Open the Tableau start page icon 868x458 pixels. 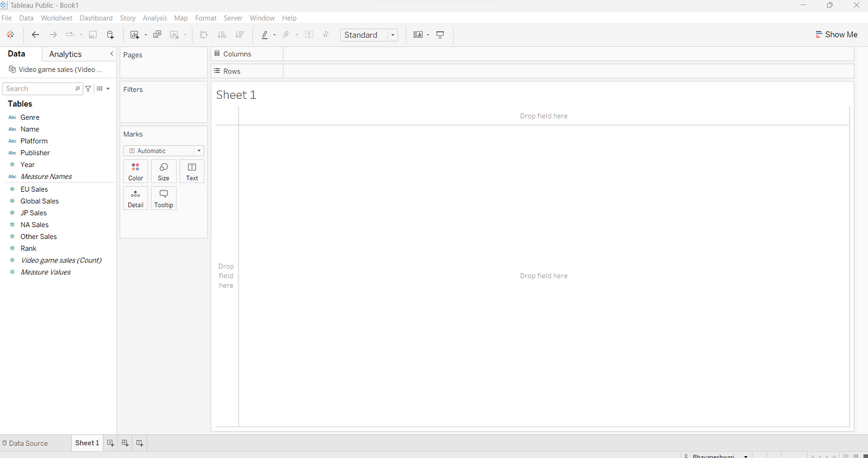coord(10,35)
